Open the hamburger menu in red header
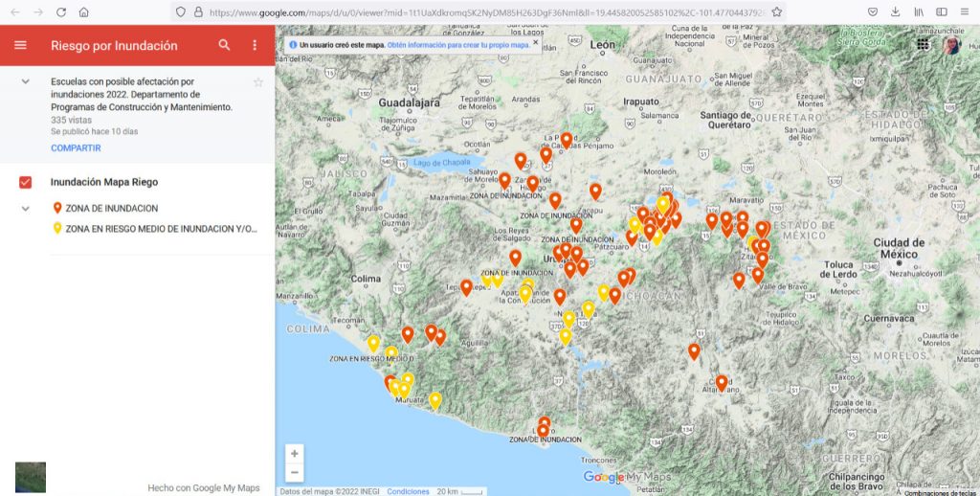The height and width of the screenshot is (496, 980). coord(20,45)
